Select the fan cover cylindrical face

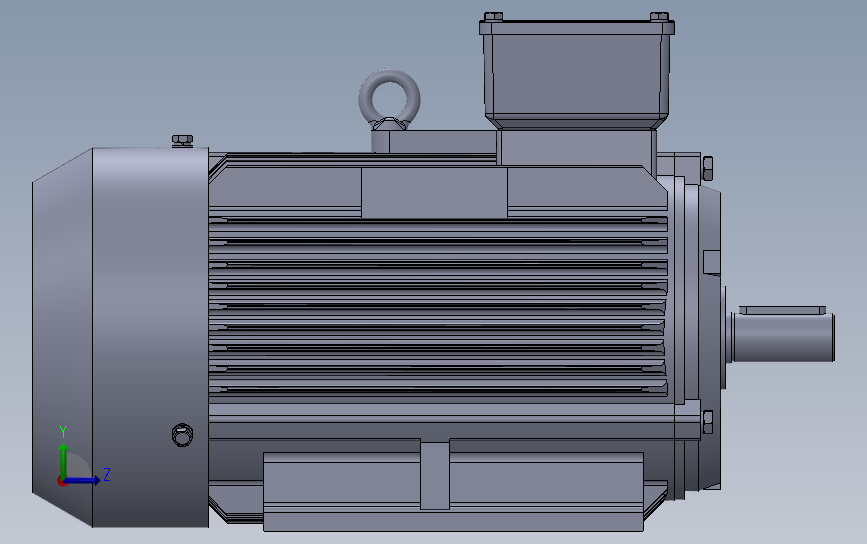tap(150, 337)
